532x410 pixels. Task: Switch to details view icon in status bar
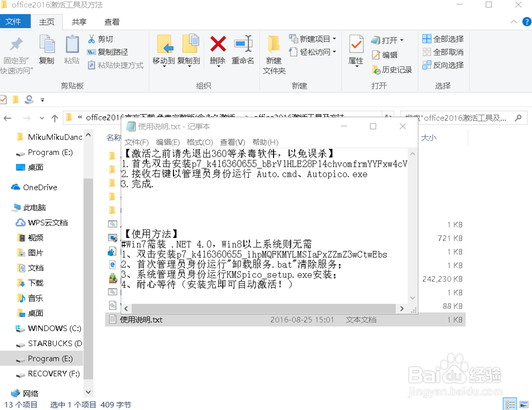(x=510, y=404)
